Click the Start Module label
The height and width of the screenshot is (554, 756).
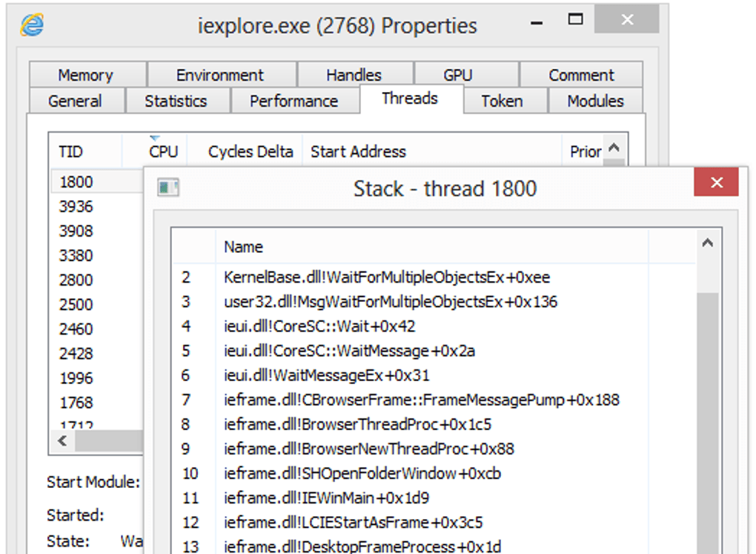93,481
